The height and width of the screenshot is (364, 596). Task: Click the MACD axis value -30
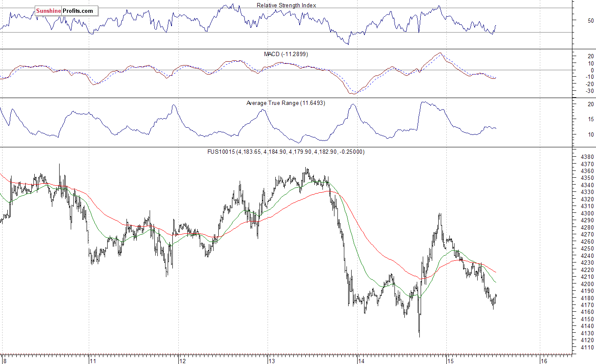[589, 91]
